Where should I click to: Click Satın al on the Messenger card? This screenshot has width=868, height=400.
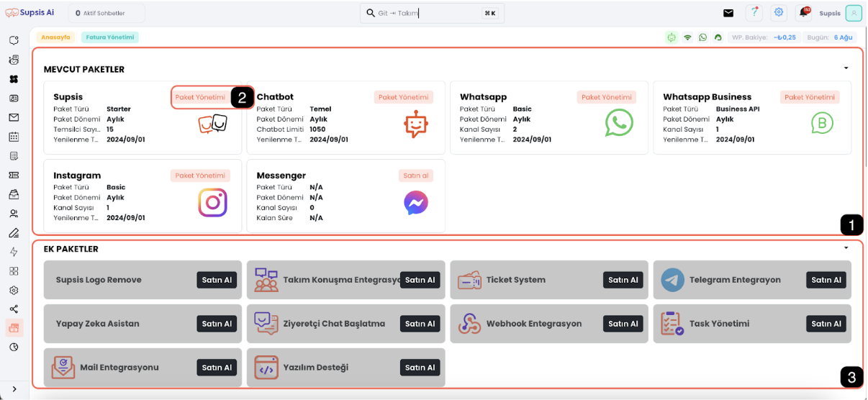[416, 176]
